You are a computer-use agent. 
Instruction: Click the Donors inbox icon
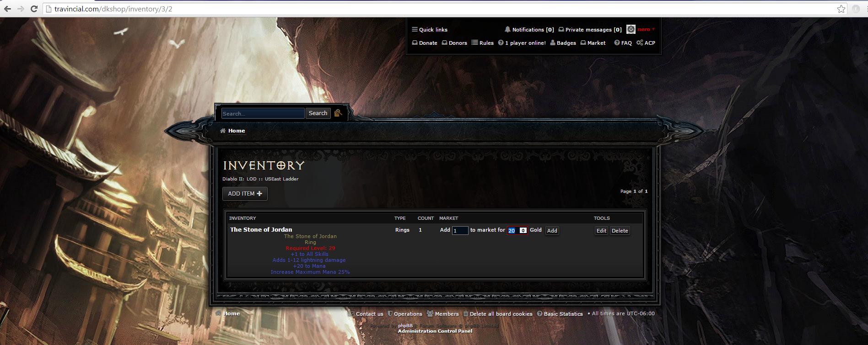(x=444, y=43)
